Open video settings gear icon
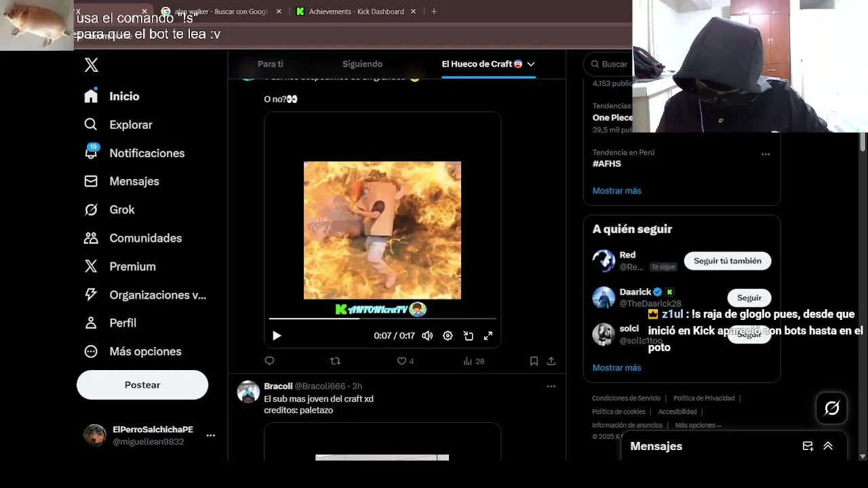The height and width of the screenshot is (488, 868). click(x=448, y=335)
